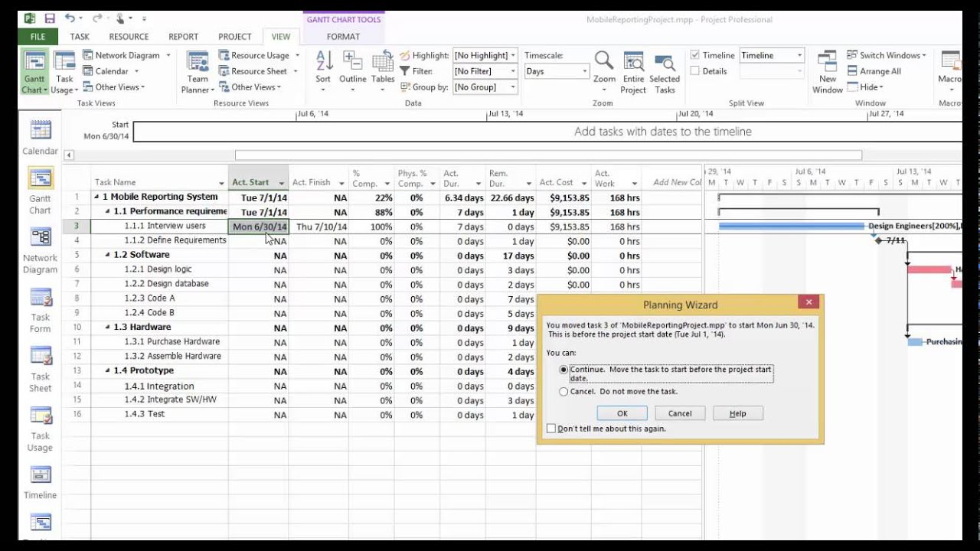Save the project with quick access icon

pos(50,18)
